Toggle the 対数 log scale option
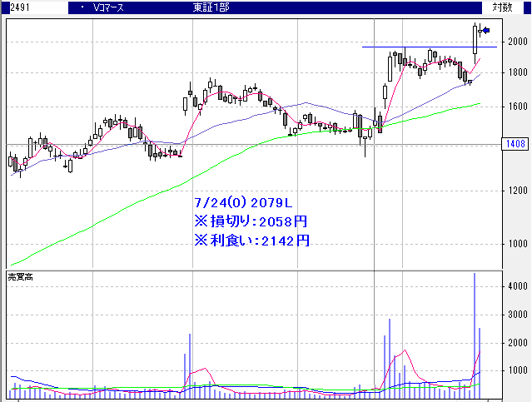 click(x=502, y=7)
